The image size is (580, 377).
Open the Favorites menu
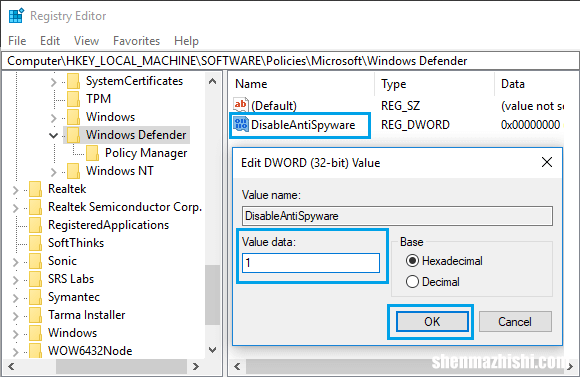pos(136,41)
